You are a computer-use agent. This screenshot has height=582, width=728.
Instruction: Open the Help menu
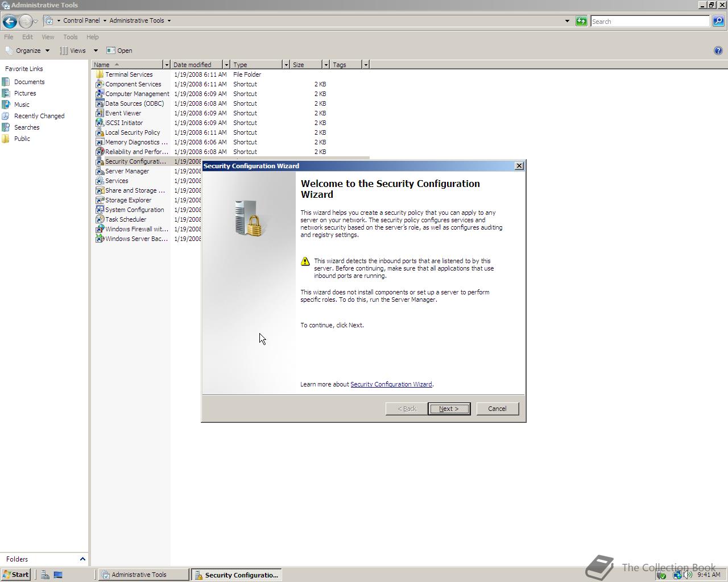(x=93, y=37)
